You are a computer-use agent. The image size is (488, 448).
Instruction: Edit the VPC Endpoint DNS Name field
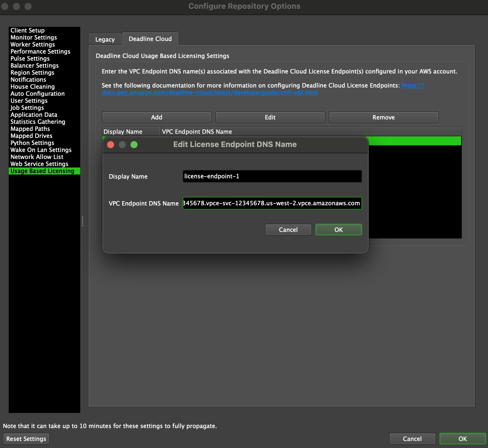(x=272, y=203)
